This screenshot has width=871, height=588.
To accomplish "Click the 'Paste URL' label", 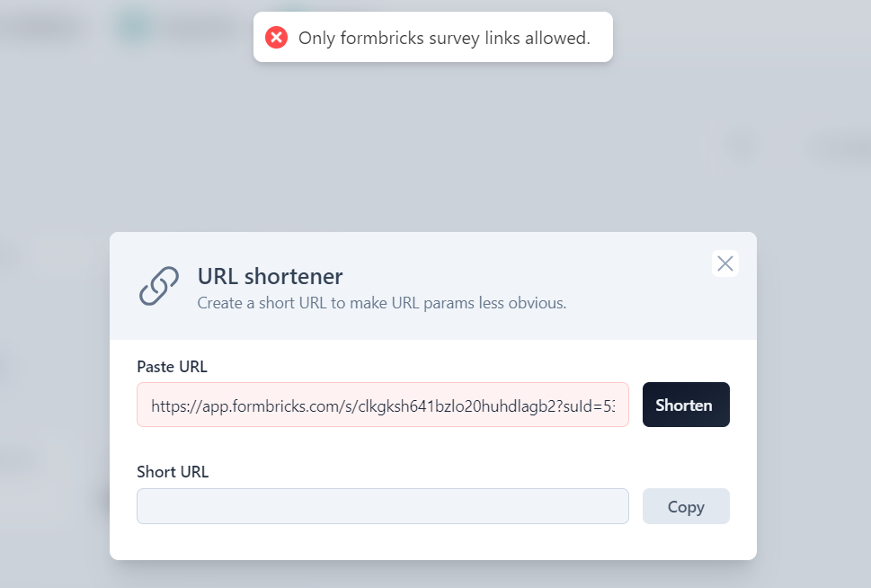I will [173, 367].
